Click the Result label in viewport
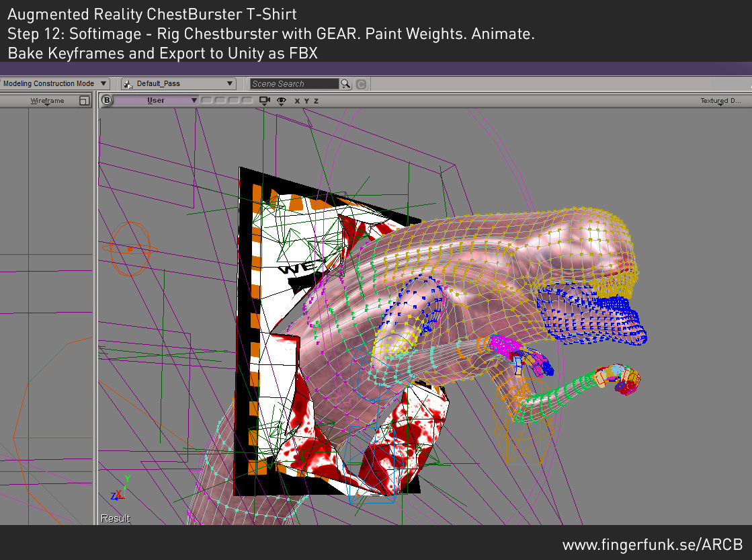The image size is (752, 560). 115,518
